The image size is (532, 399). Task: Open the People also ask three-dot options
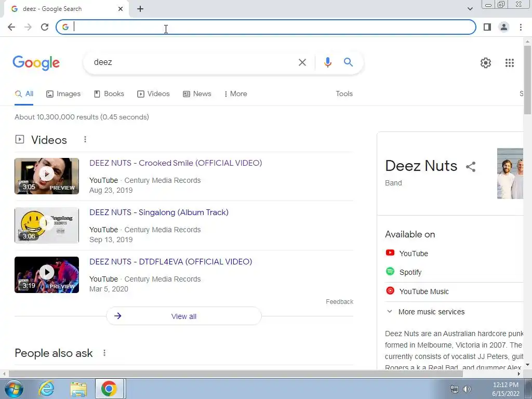104,353
